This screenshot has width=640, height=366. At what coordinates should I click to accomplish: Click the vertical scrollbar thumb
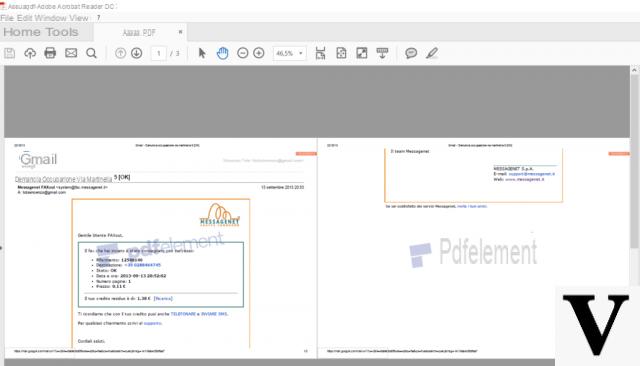[x=634, y=161]
